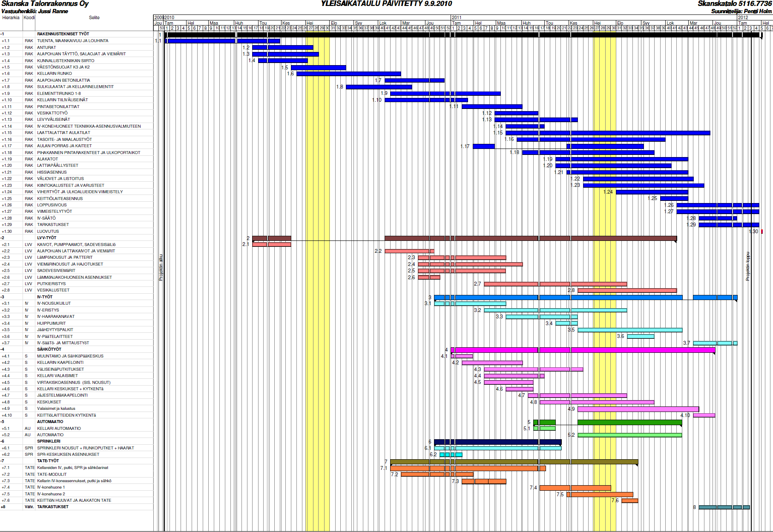Collapse the -7 TATE-TYÖT hierarchy group
The height and width of the screenshot is (532, 773).
pyautogui.click(x=2, y=461)
